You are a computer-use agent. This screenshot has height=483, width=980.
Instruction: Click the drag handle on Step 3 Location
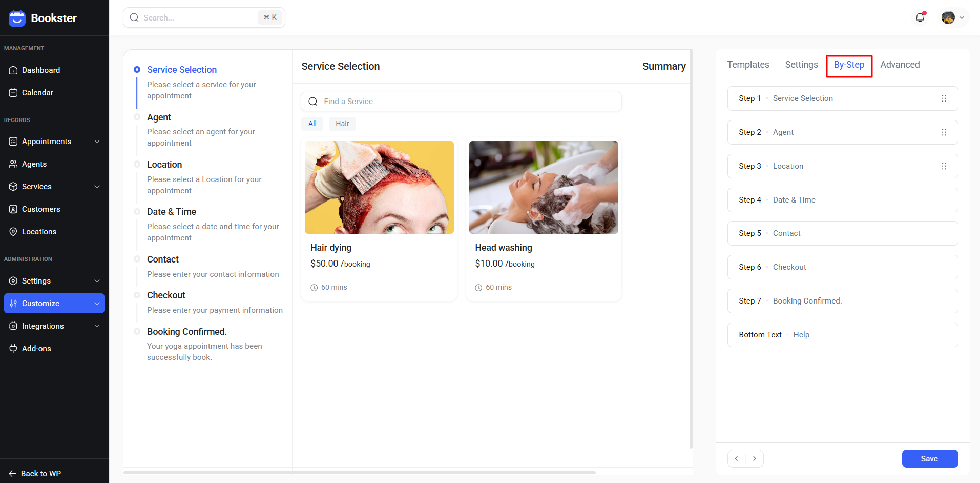pos(944,166)
